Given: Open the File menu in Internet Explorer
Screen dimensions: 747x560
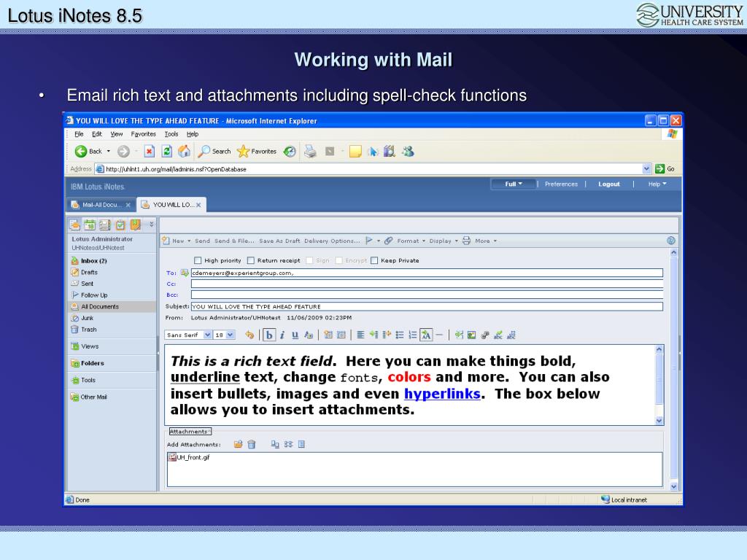Looking at the screenshot, I should pyautogui.click(x=79, y=134).
